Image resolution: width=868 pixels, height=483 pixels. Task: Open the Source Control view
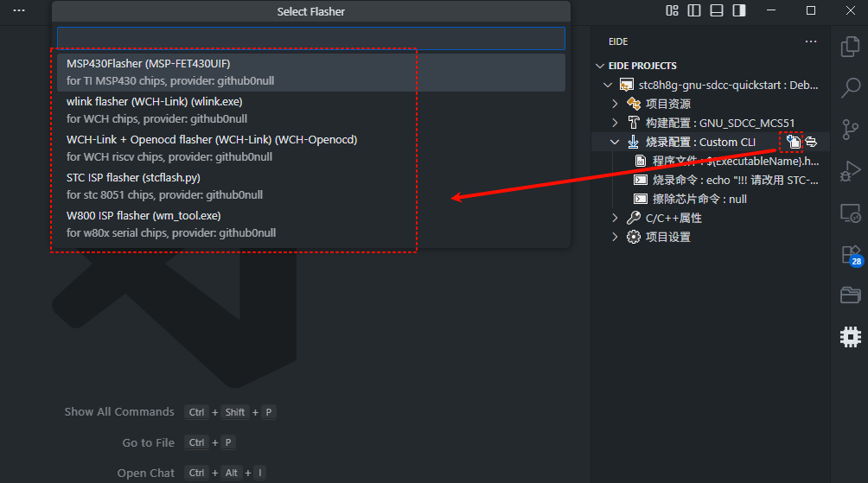click(x=851, y=130)
